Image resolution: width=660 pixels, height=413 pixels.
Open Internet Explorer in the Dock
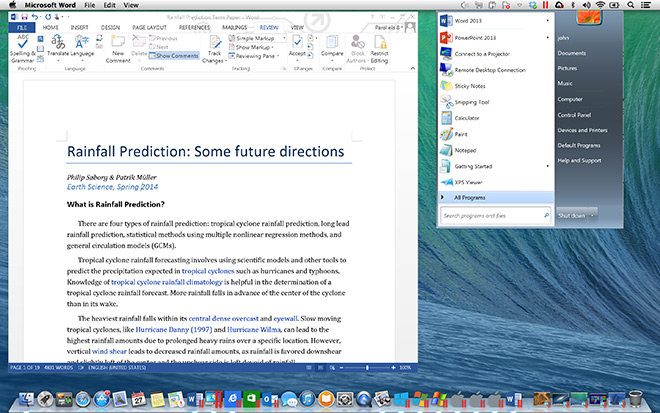pyautogui.click(x=232, y=399)
